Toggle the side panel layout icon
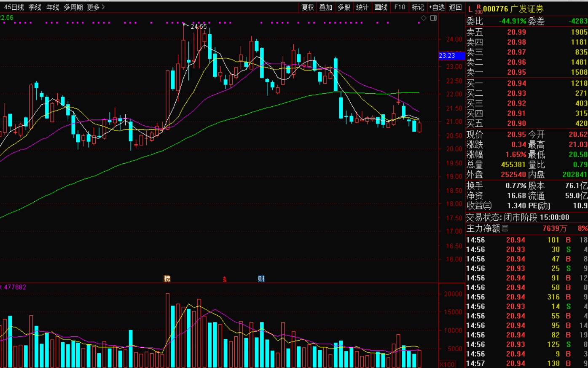This screenshot has width=588, height=368. tap(433, 18)
